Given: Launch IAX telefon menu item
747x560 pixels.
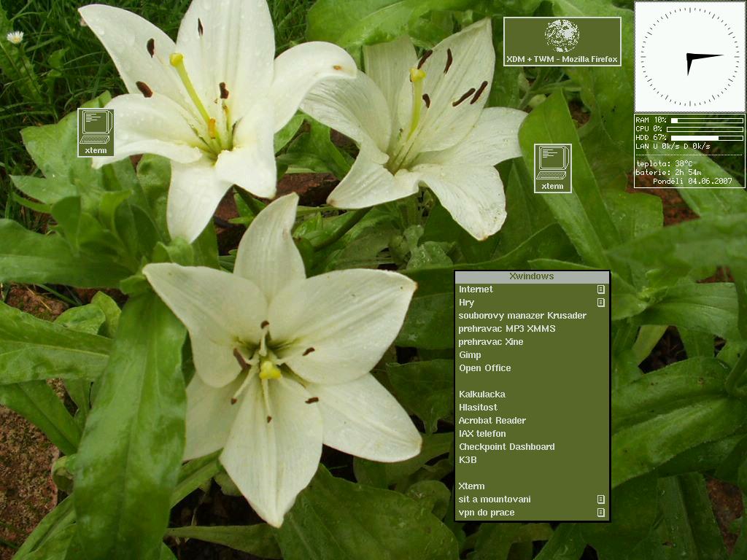Looking at the screenshot, I should pos(481,434).
